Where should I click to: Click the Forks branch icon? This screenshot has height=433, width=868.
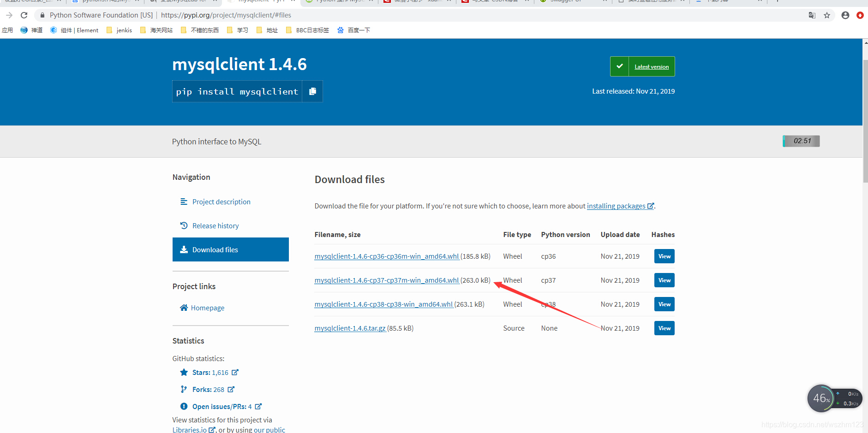[184, 389]
